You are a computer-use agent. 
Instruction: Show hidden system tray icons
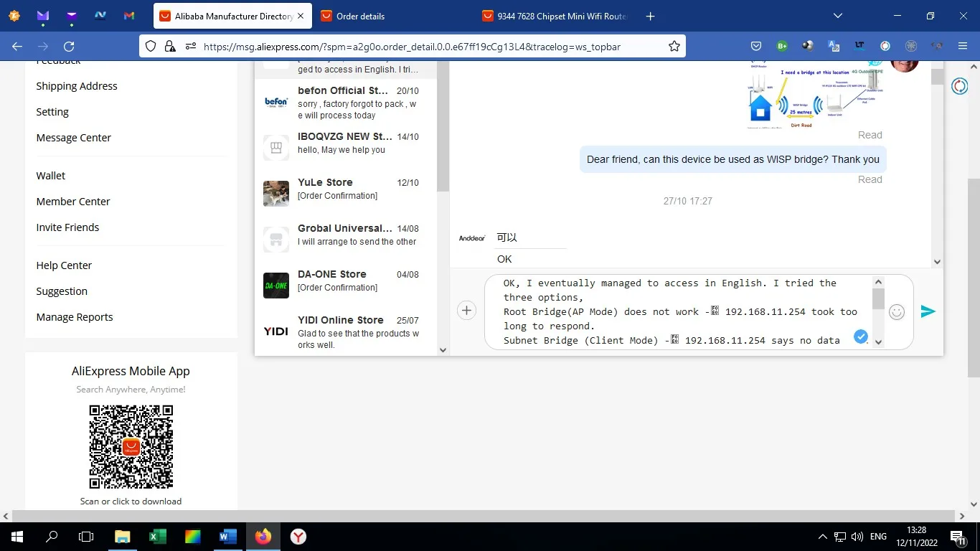823,537
